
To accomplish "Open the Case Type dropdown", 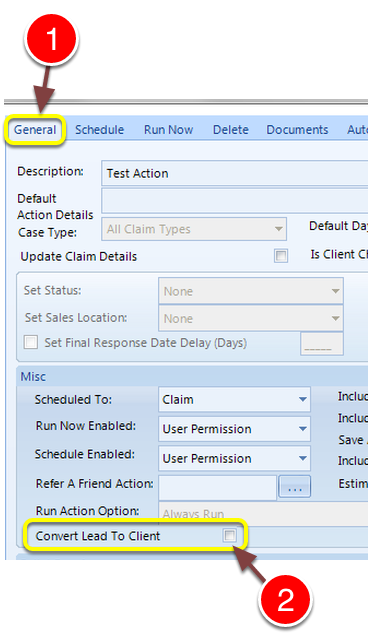I will 194,229.
